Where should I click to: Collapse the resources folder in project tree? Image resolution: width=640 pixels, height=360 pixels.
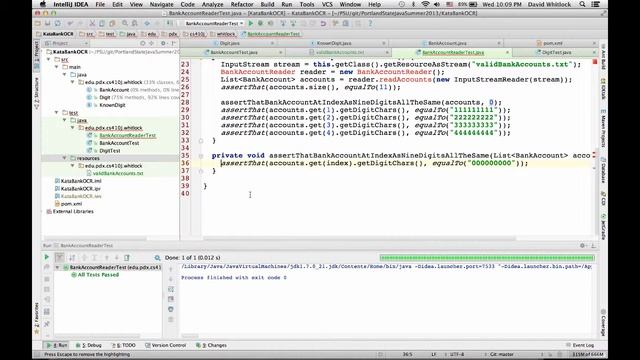(64, 158)
